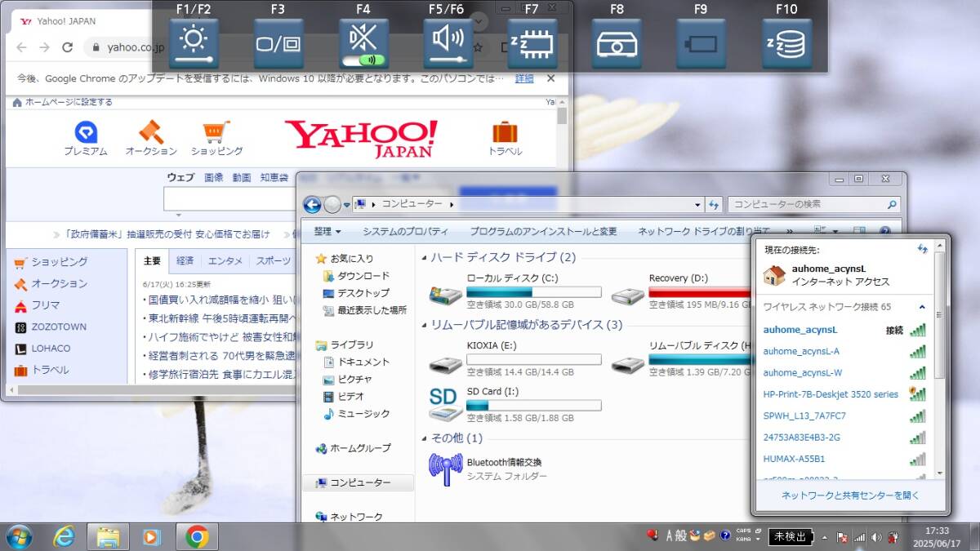The image size is (980, 551).
Task: Open 最近表示した場所 in the sidebar
Action: click(x=365, y=310)
